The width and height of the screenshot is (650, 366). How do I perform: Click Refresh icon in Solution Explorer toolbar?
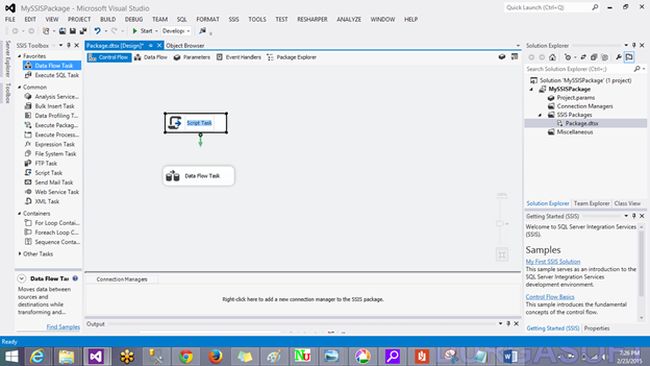click(x=583, y=57)
